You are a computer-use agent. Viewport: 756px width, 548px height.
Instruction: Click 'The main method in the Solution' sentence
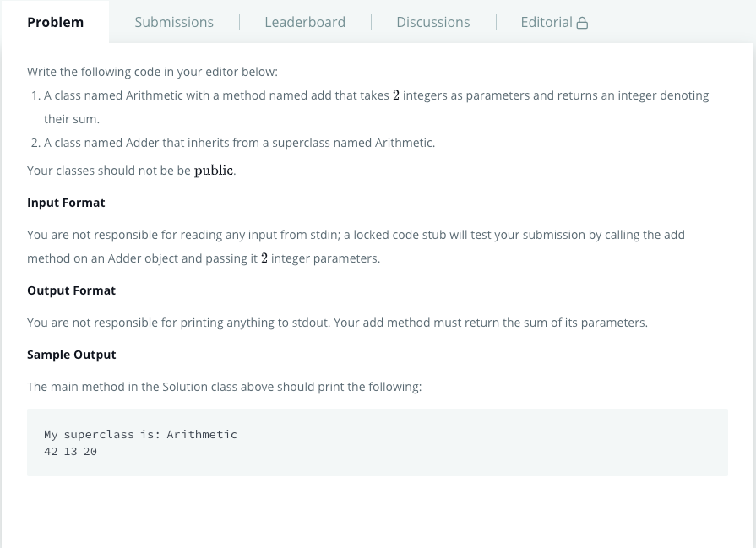click(x=224, y=387)
